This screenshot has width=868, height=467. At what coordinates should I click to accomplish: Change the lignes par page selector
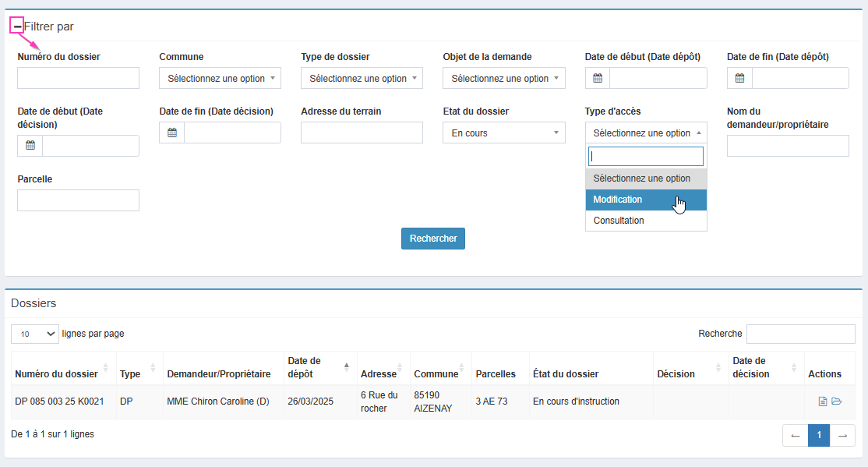click(x=35, y=334)
